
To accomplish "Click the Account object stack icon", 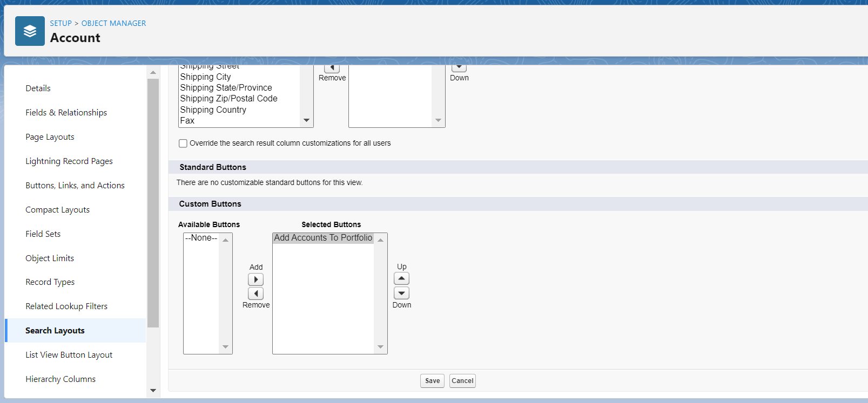I will coord(30,31).
